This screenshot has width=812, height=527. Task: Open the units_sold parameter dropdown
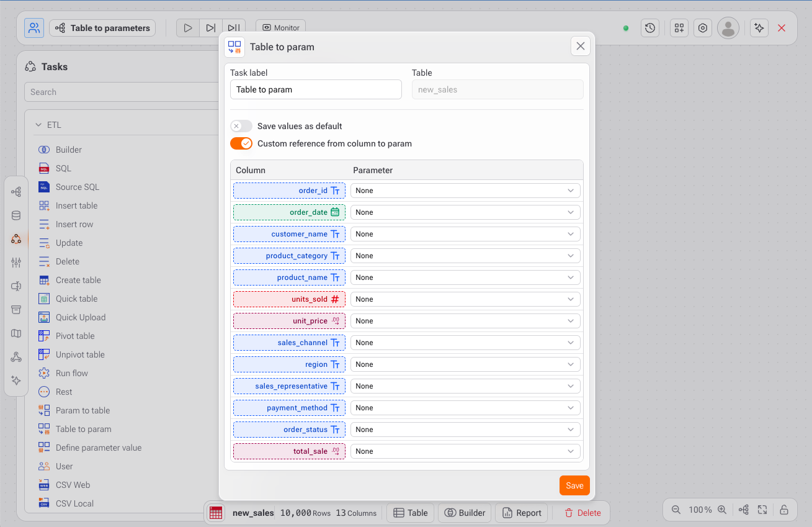coord(465,299)
